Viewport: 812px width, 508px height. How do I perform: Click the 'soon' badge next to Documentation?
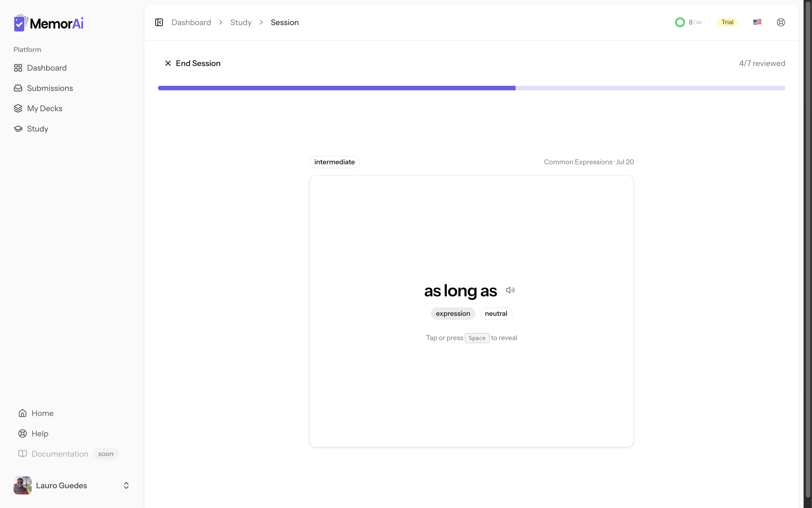[x=106, y=454]
